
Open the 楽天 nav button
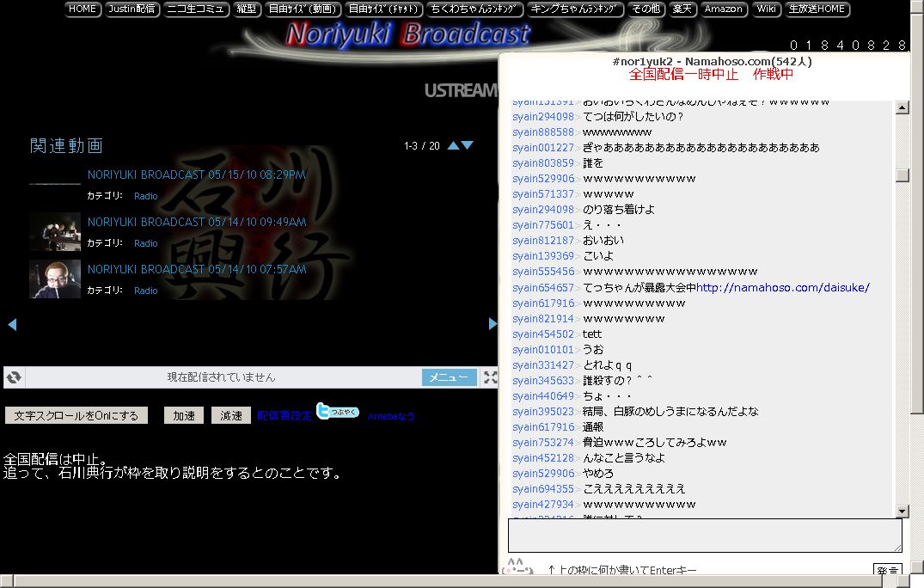pyautogui.click(x=682, y=9)
